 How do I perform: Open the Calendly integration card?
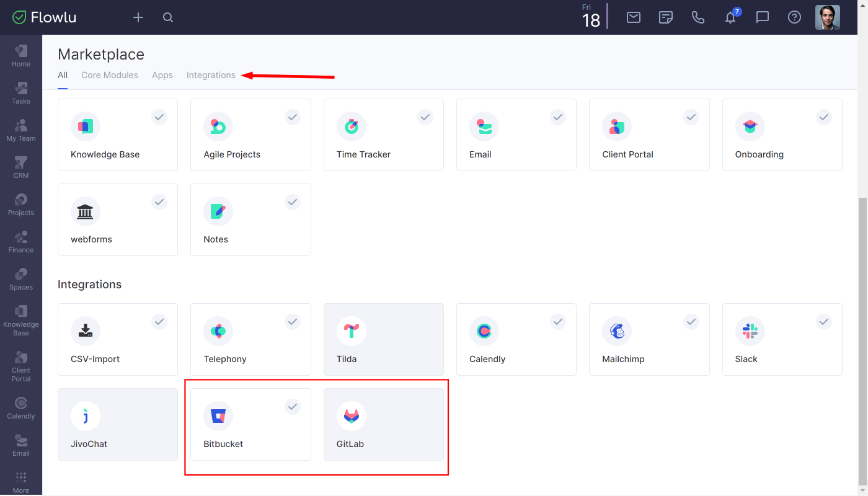click(516, 339)
